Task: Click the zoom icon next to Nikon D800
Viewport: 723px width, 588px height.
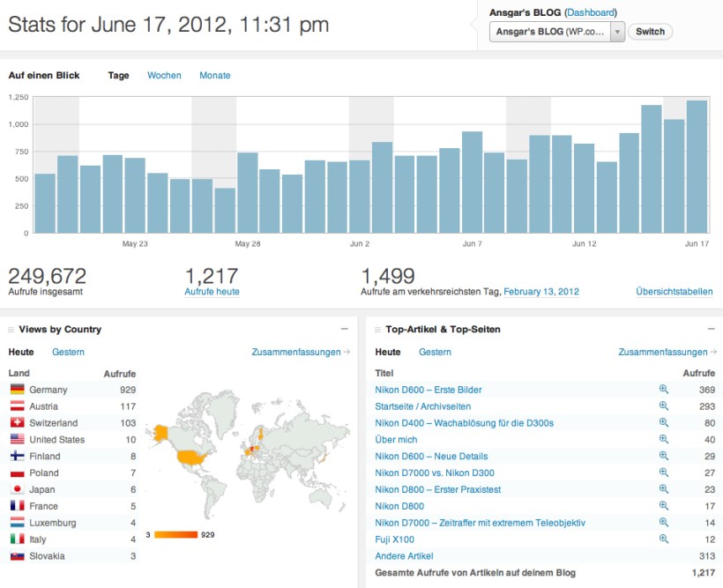Action: click(x=662, y=506)
